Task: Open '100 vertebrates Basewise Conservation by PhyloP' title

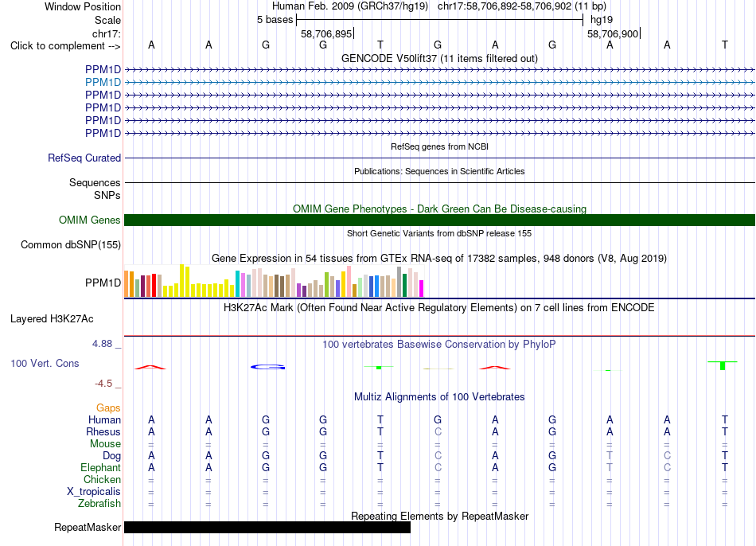Action: [x=439, y=345]
